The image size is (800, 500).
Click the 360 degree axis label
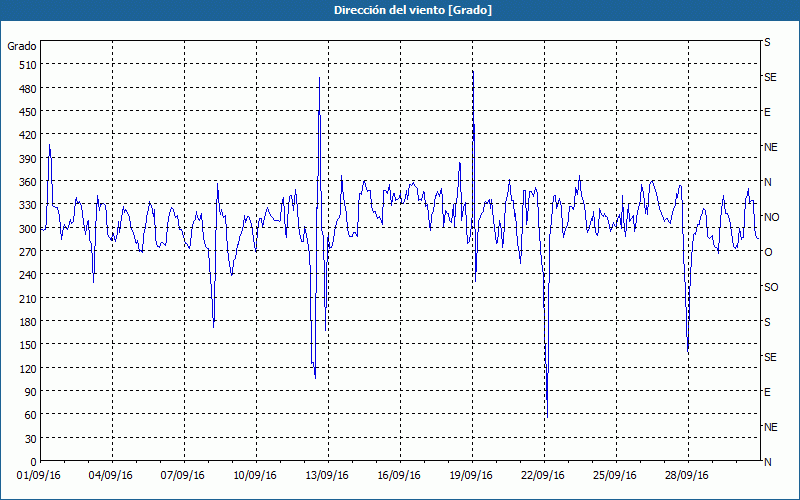[x=28, y=182]
